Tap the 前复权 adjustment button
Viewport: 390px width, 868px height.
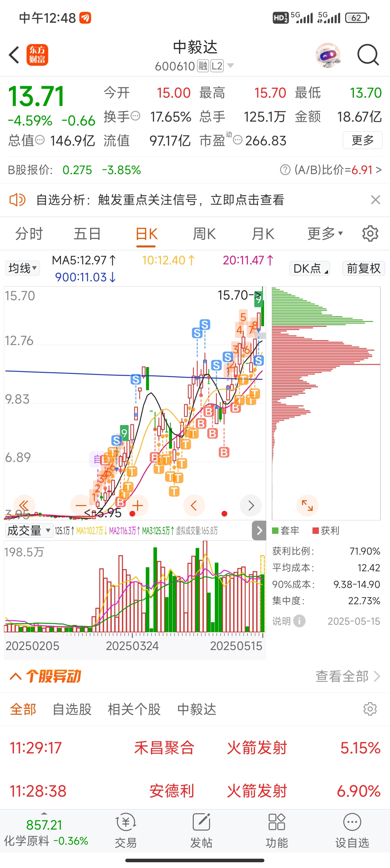pyautogui.click(x=363, y=269)
